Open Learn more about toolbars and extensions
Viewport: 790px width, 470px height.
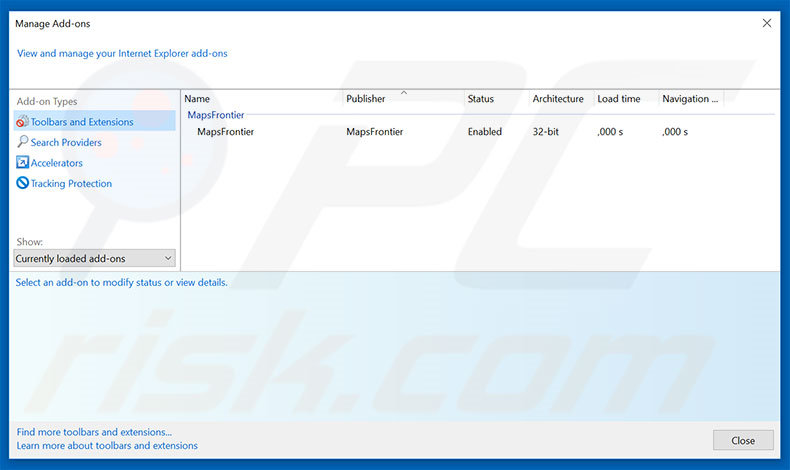point(107,445)
